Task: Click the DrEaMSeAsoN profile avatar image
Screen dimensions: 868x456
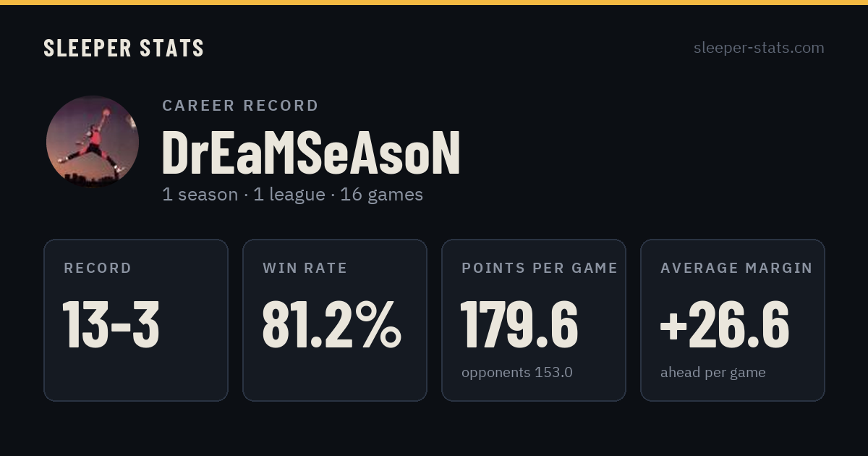Action: 93,142
